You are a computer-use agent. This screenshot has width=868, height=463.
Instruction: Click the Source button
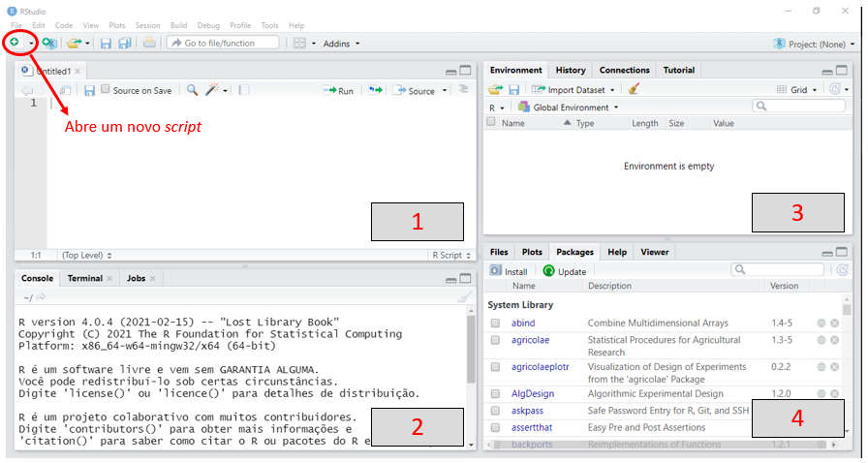pos(414,90)
